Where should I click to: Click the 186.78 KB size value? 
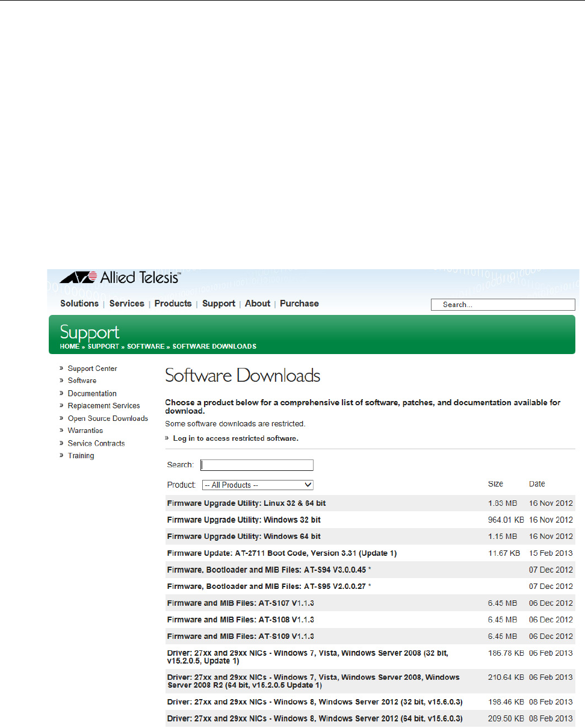click(x=506, y=653)
